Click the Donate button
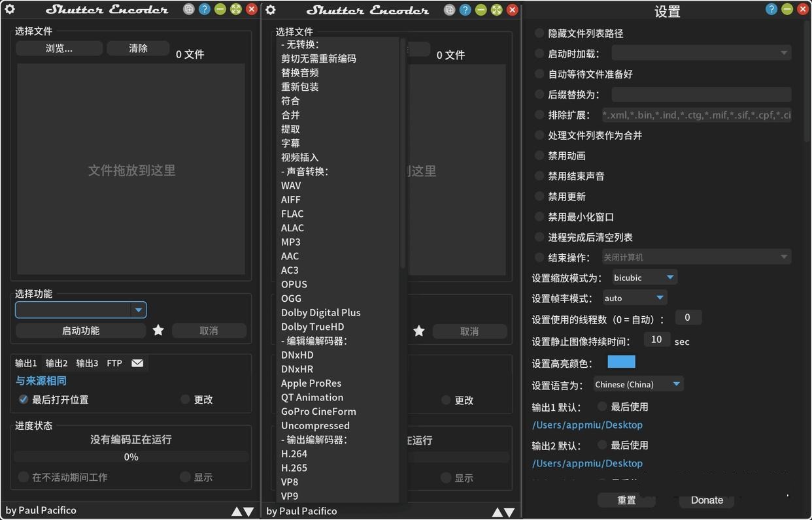 (x=706, y=500)
